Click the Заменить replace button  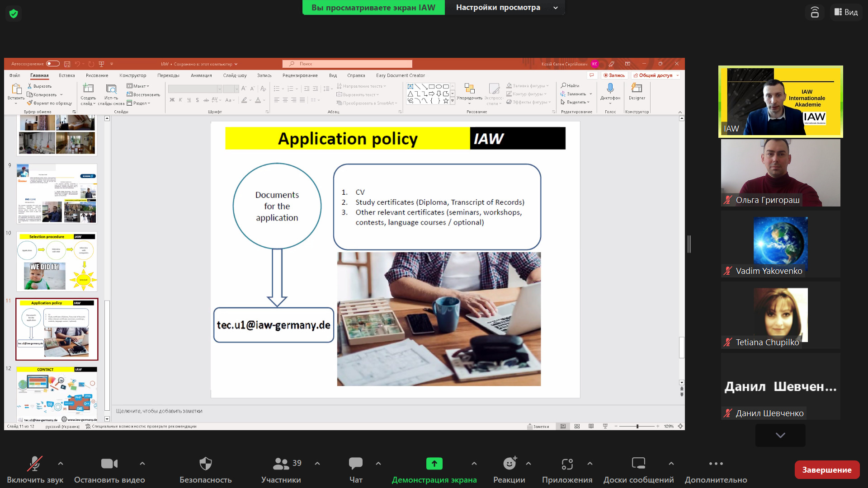(x=576, y=94)
